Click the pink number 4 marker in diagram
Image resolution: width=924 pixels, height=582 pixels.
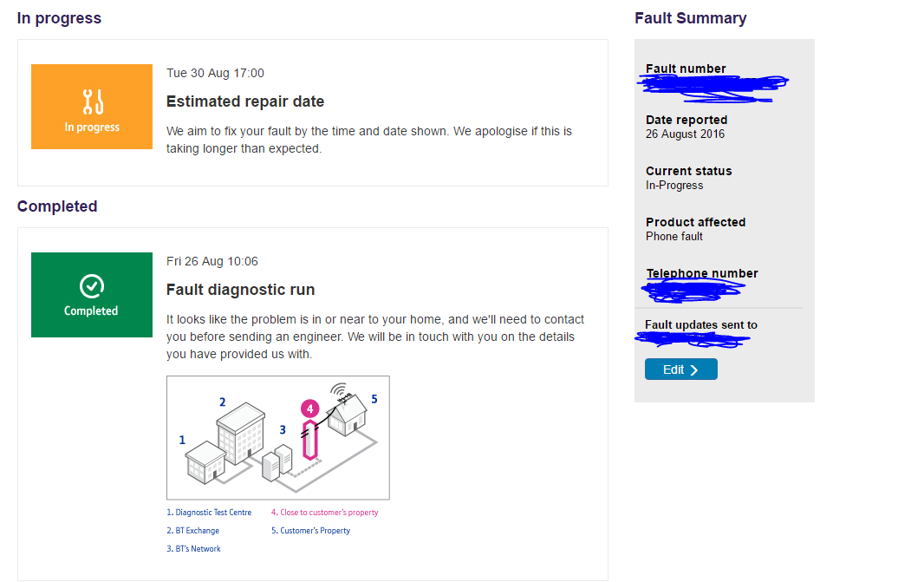click(x=310, y=409)
